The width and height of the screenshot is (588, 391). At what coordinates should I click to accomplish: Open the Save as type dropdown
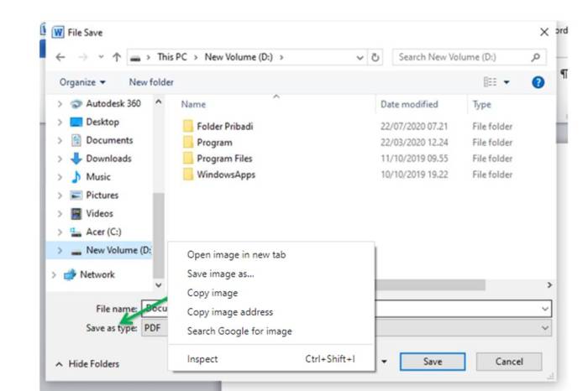coord(546,328)
